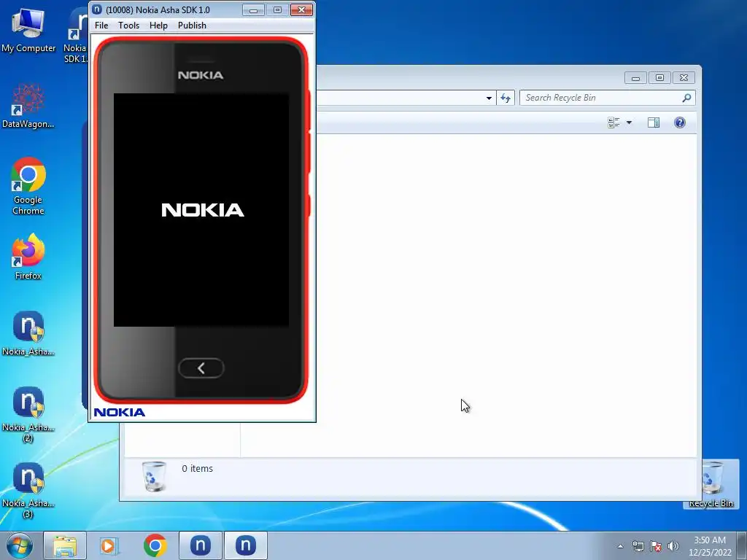Select the Recycle Bin desktop icon

coord(711,485)
